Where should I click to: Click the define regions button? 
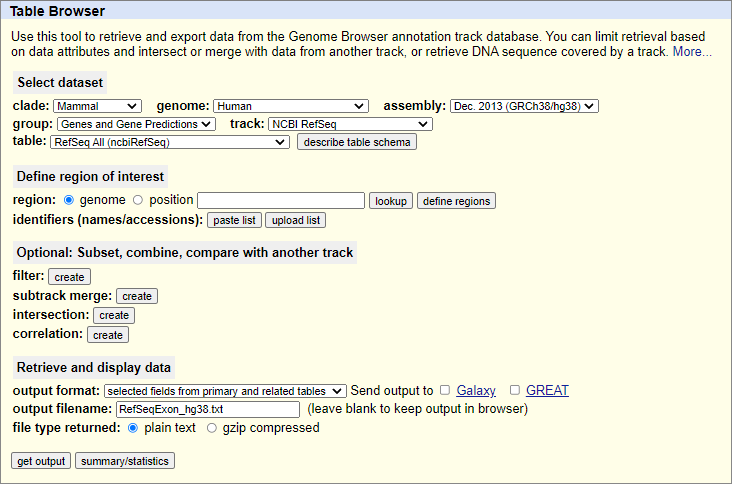(456, 201)
